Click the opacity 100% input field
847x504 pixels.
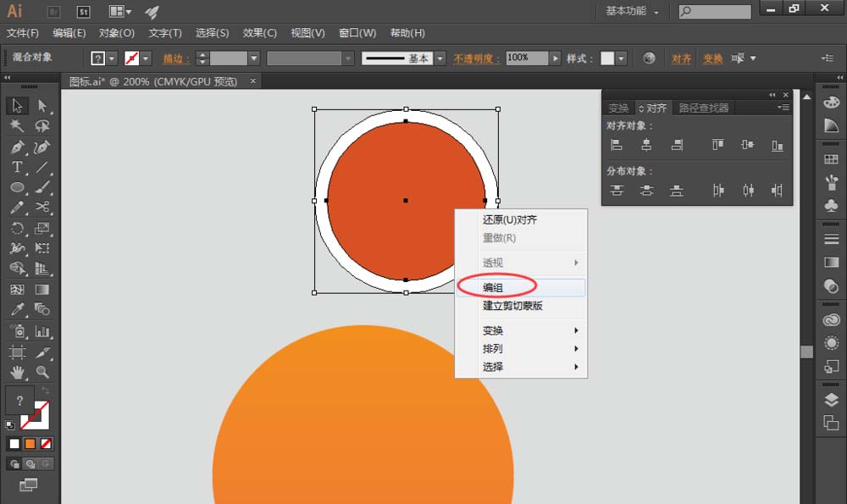click(x=527, y=58)
